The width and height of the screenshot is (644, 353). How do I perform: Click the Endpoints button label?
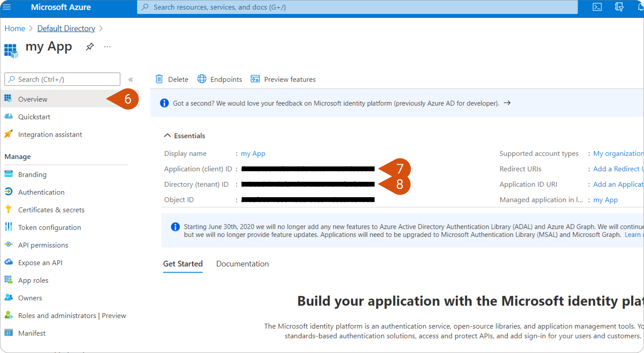(x=226, y=79)
